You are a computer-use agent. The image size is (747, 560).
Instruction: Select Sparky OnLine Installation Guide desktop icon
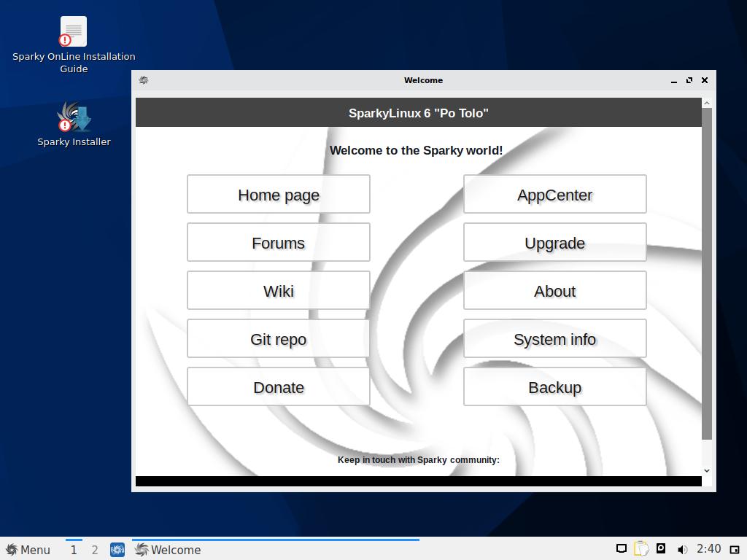74,44
